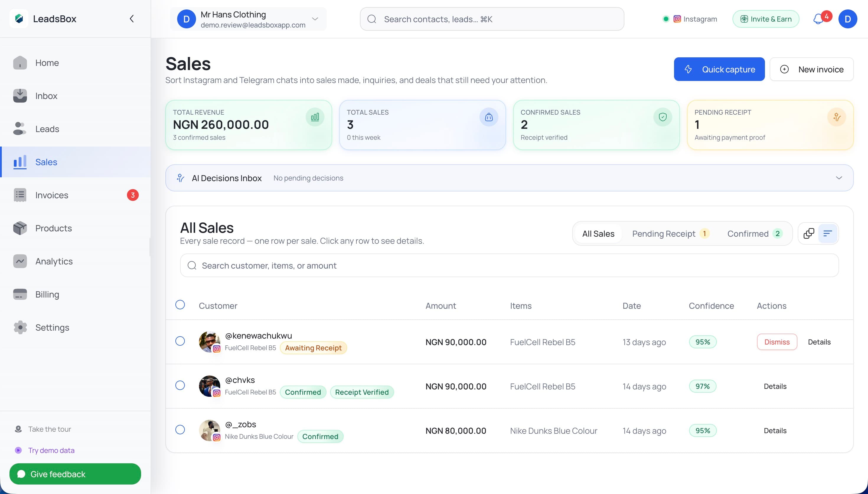Image resolution: width=868 pixels, height=494 pixels.
Task: Click Dismiss on the @kenewachukwu sale
Action: pyautogui.click(x=777, y=342)
